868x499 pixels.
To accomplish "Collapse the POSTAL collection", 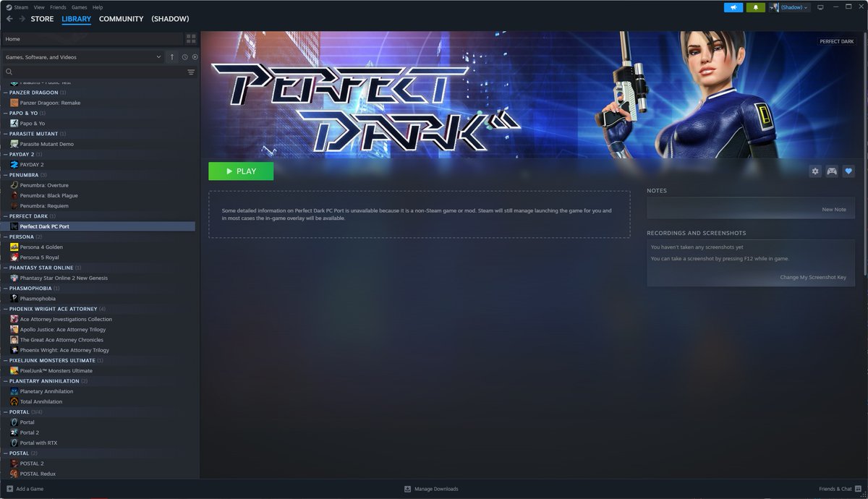I will coord(6,453).
